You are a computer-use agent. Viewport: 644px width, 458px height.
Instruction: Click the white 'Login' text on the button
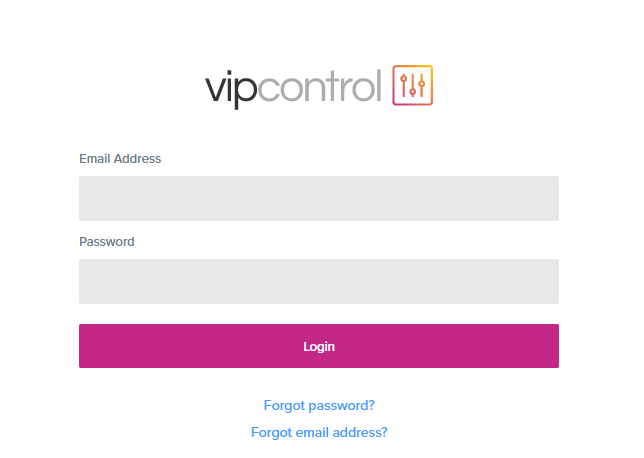tap(319, 347)
